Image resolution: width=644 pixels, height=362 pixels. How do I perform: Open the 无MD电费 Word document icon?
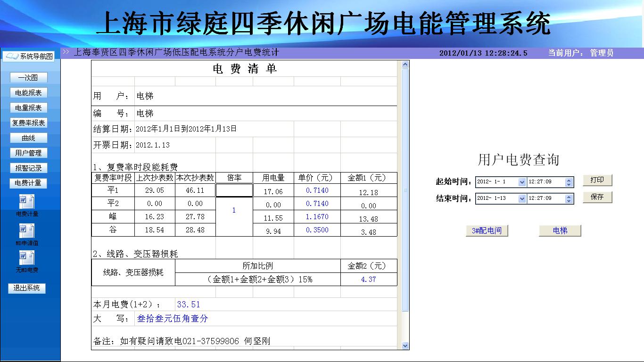pos(26,258)
